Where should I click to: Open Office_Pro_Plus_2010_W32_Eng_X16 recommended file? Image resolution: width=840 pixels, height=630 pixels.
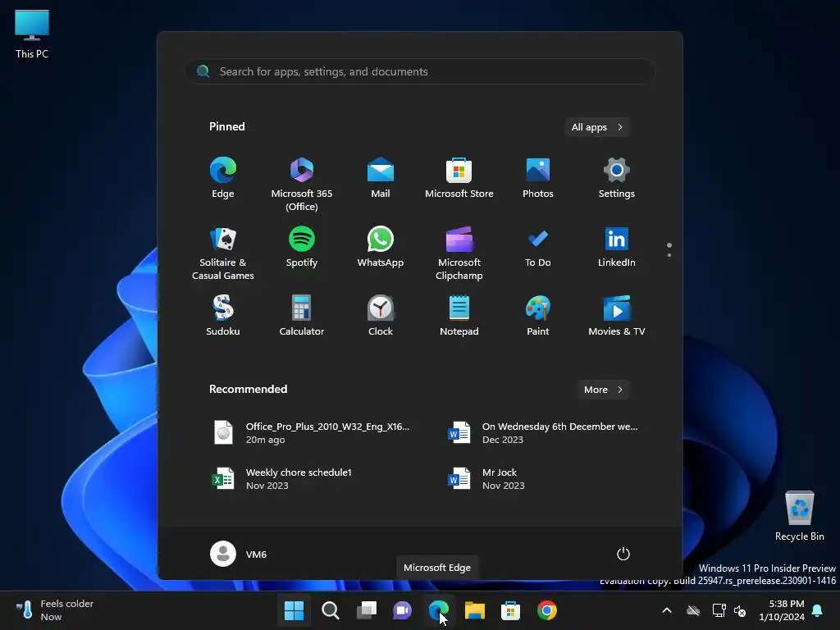click(x=313, y=433)
